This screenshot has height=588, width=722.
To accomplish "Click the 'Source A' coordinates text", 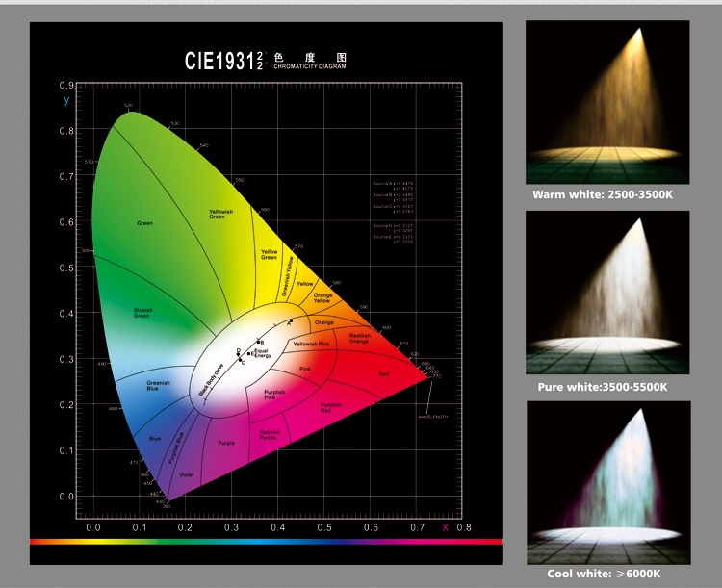I will coord(393,186).
